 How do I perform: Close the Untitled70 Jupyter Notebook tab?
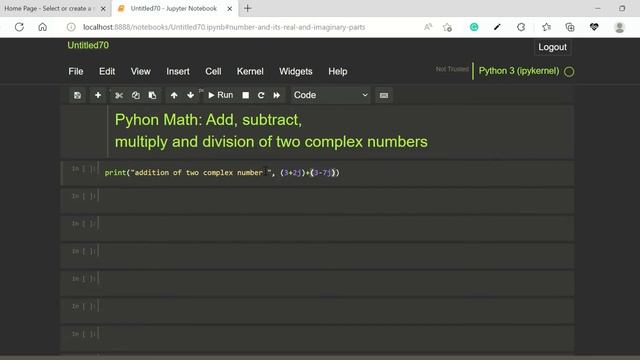pos(230,9)
